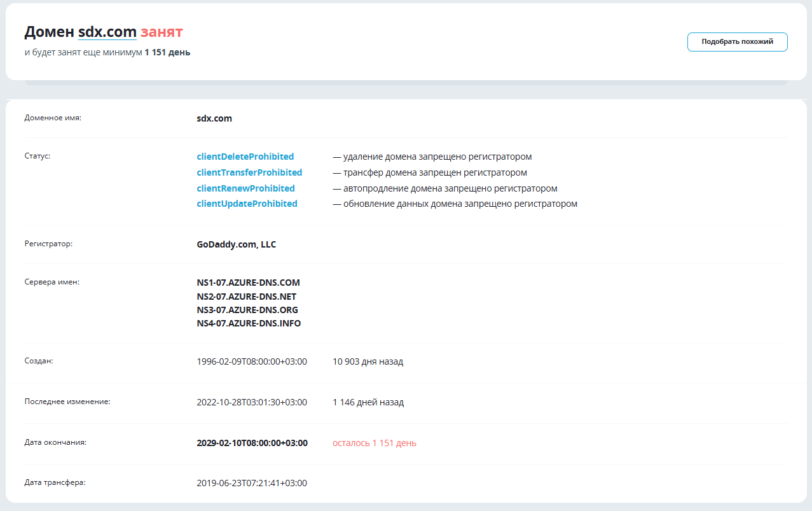Select last-change date 2022-10-28T03:01:30+03:00
This screenshot has height=511, width=812.
(252, 403)
